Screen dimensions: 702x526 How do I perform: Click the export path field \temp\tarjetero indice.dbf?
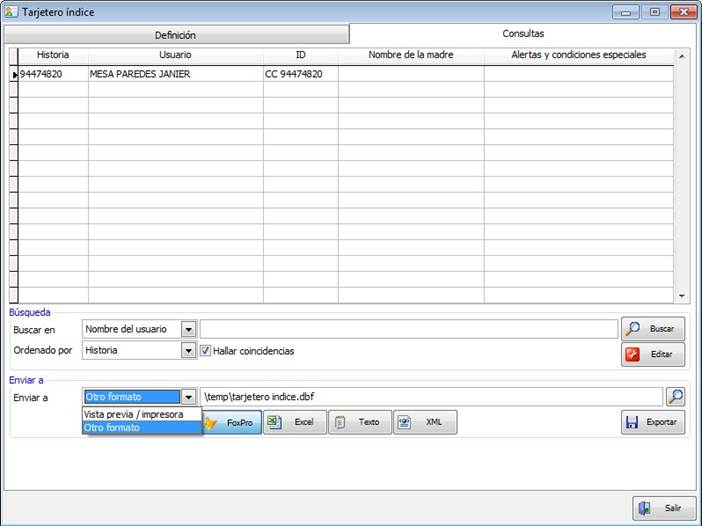coord(431,397)
